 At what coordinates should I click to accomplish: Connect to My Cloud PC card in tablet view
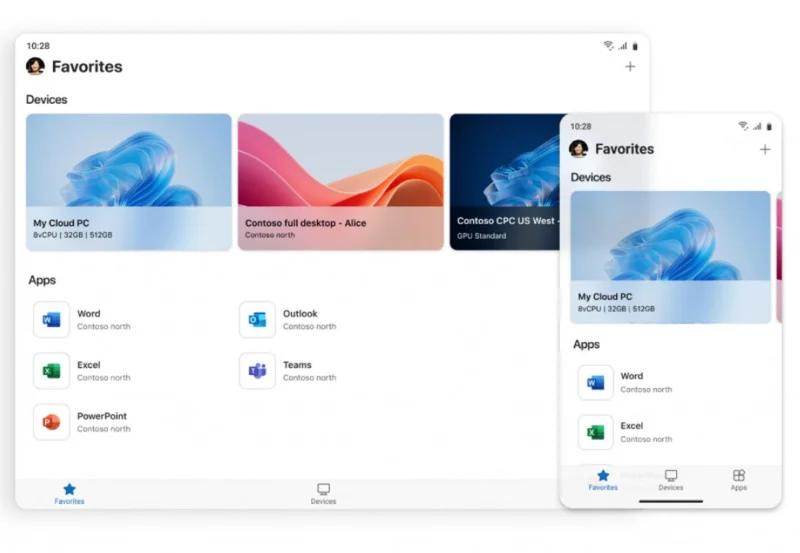coord(128,181)
